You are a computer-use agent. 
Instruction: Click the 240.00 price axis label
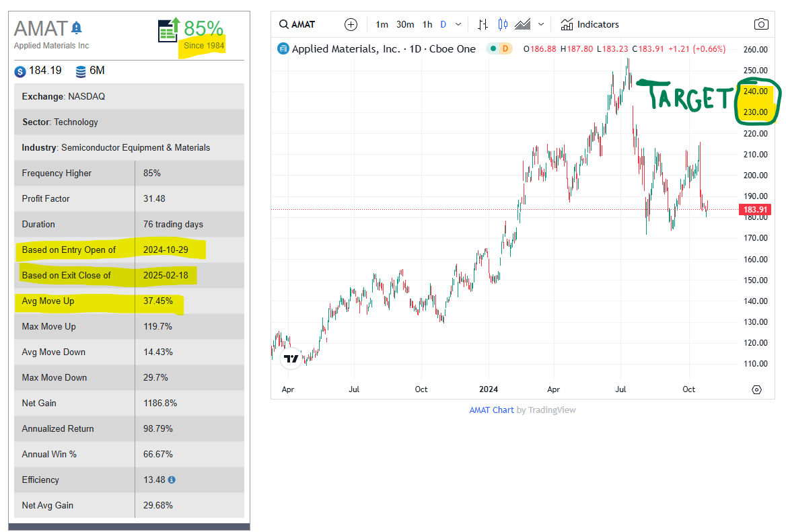[756, 91]
